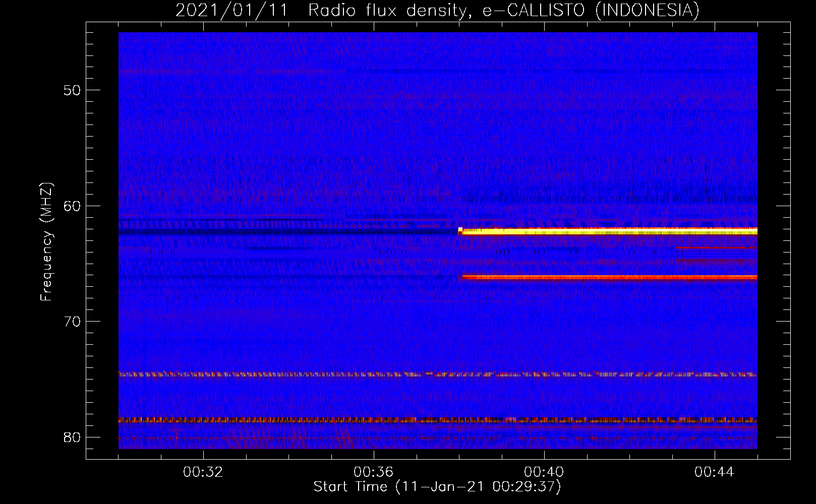Image resolution: width=816 pixels, height=504 pixels.
Task: Click the '60' frequency tick label
Action: [x=72, y=206]
